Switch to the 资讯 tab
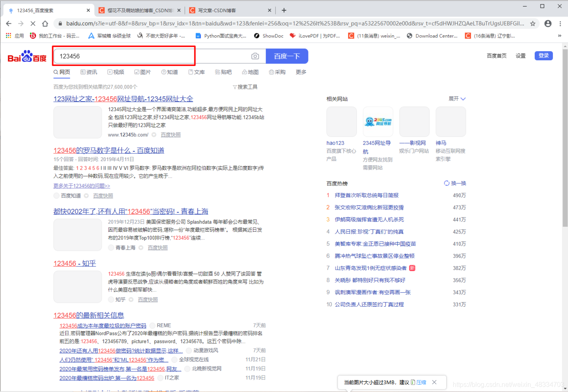 (89, 72)
